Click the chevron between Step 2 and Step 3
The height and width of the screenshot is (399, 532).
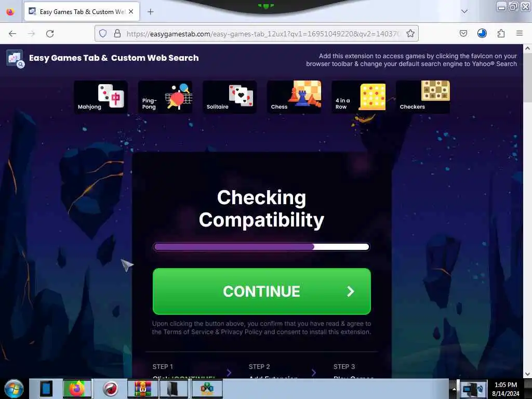click(313, 373)
